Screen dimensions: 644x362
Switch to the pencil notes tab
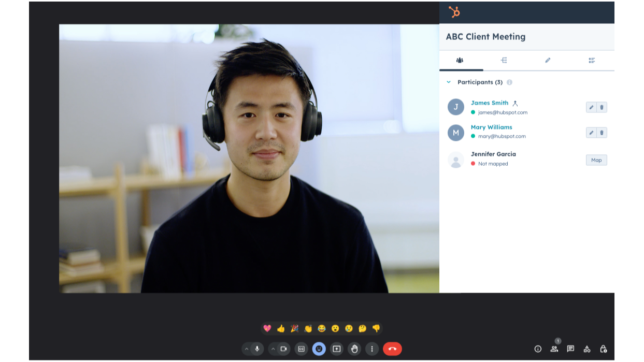click(548, 61)
